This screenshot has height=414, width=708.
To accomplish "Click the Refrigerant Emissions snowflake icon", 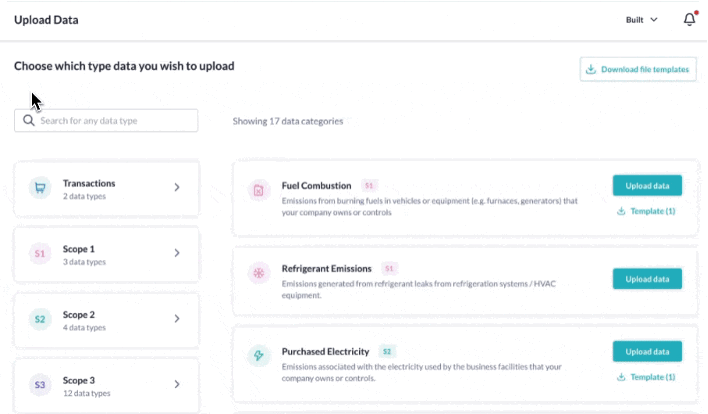I will coord(259,273).
